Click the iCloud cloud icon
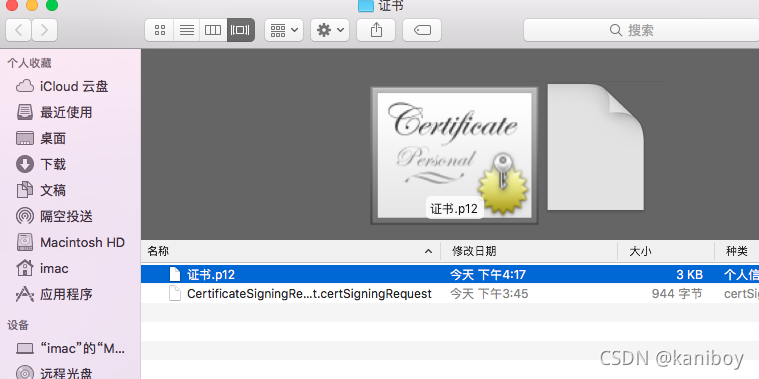The width and height of the screenshot is (759, 379). [x=25, y=87]
